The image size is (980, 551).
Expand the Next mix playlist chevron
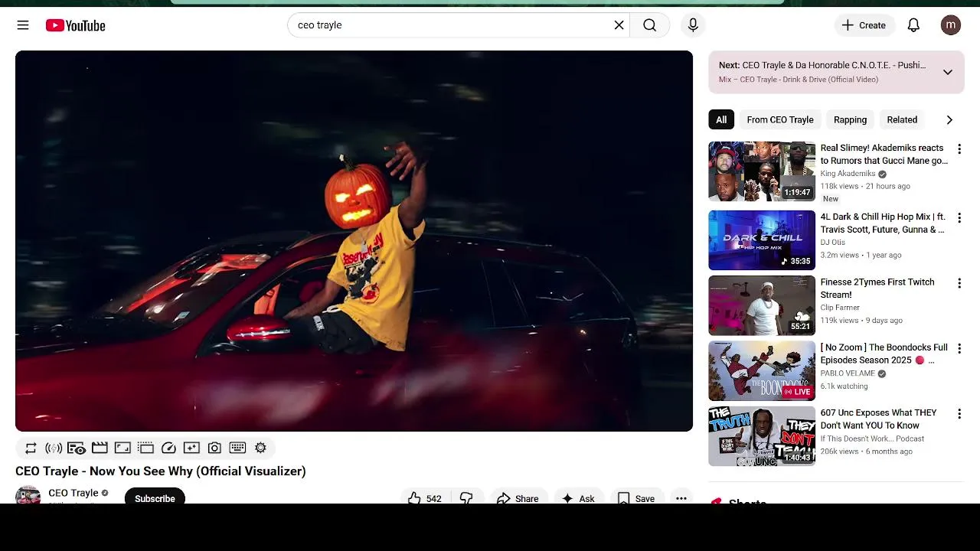(948, 72)
